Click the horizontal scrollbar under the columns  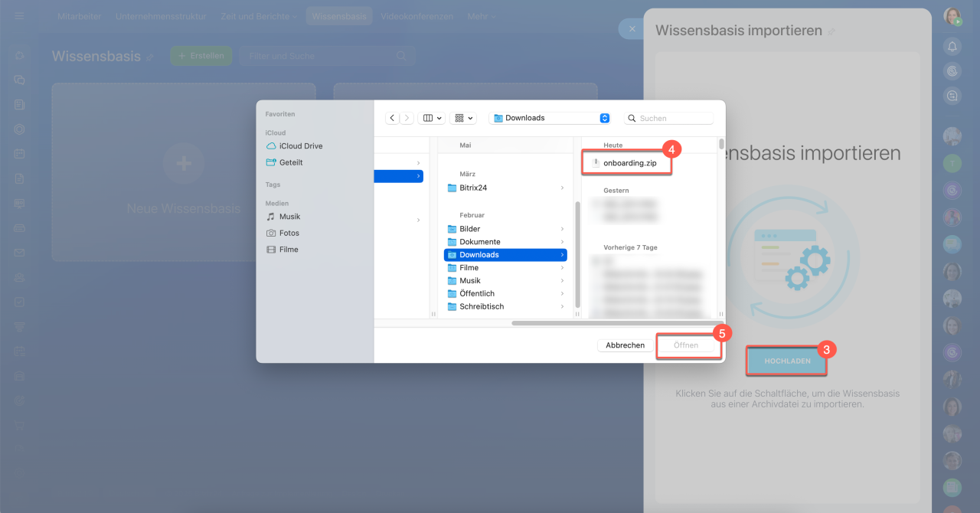616,323
